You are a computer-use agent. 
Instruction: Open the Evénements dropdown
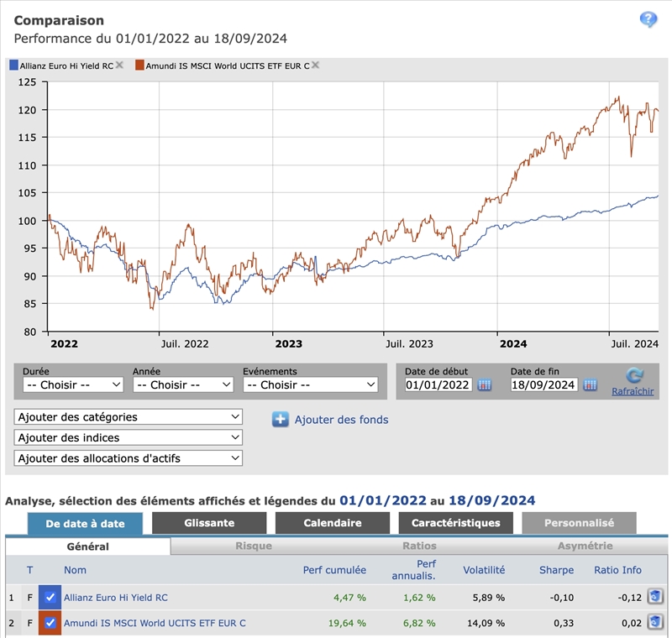click(310, 385)
